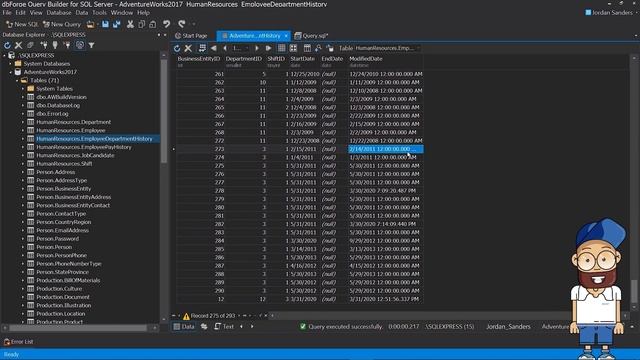This screenshot has width=640, height=360.
Task: Open the Edit menu
Action: 20,13
